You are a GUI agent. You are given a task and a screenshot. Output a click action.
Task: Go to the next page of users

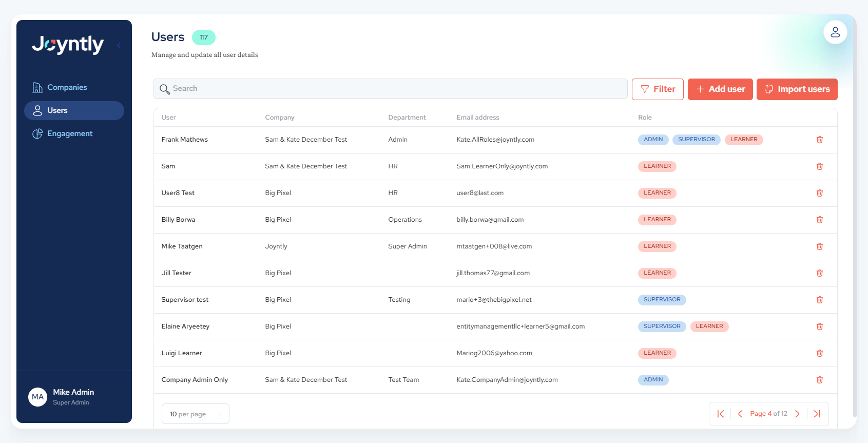(797, 414)
